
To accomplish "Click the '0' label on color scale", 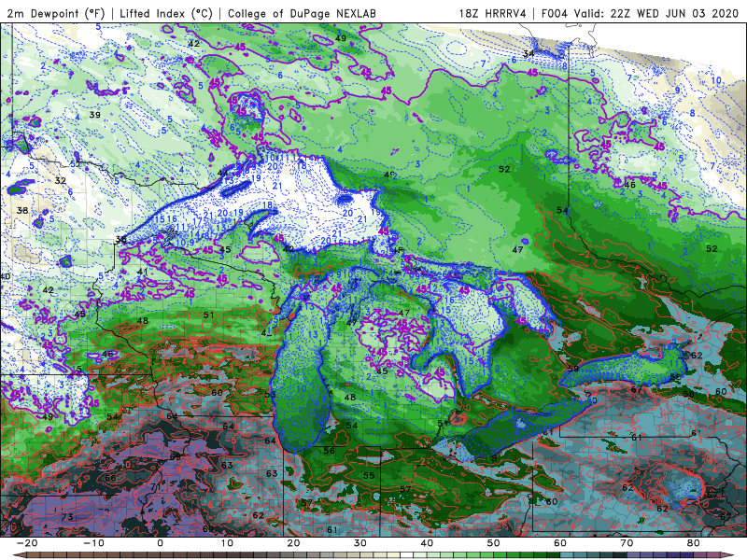I will (160, 543).
